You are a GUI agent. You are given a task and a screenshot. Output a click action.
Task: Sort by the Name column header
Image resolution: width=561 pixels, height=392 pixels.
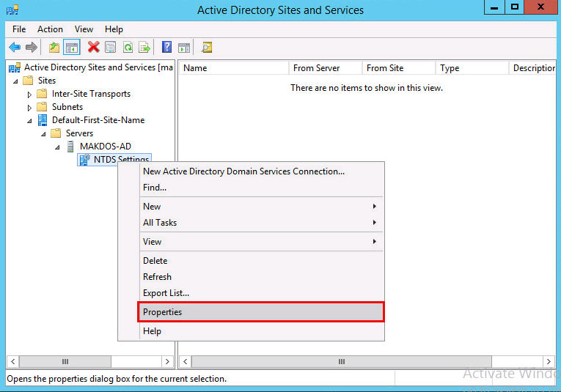tap(234, 68)
